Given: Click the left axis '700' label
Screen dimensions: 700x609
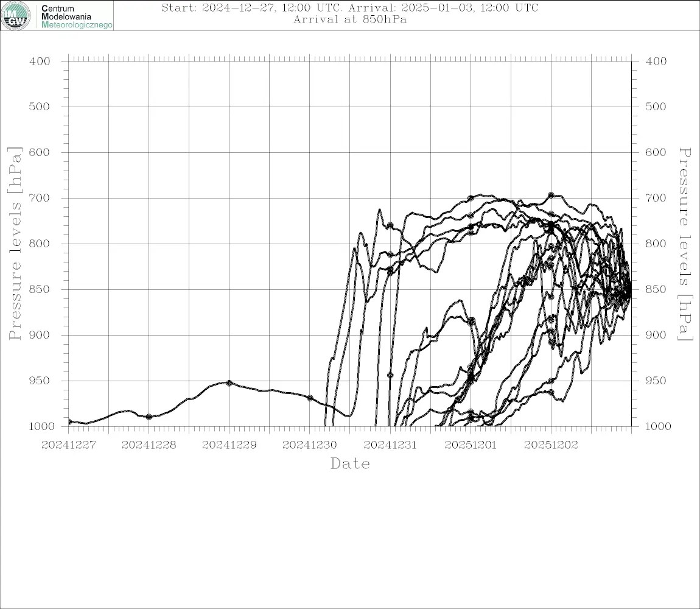Looking at the screenshot, I should (x=40, y=198).
